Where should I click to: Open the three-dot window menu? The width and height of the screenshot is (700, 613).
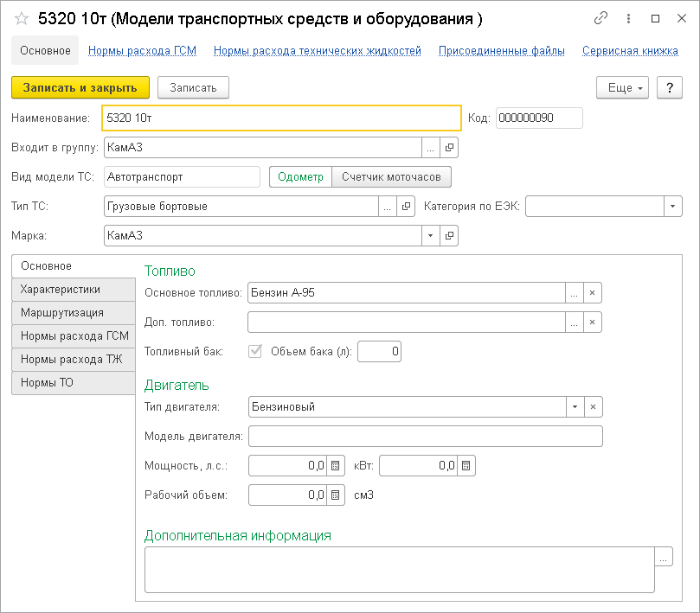[628, 18]
